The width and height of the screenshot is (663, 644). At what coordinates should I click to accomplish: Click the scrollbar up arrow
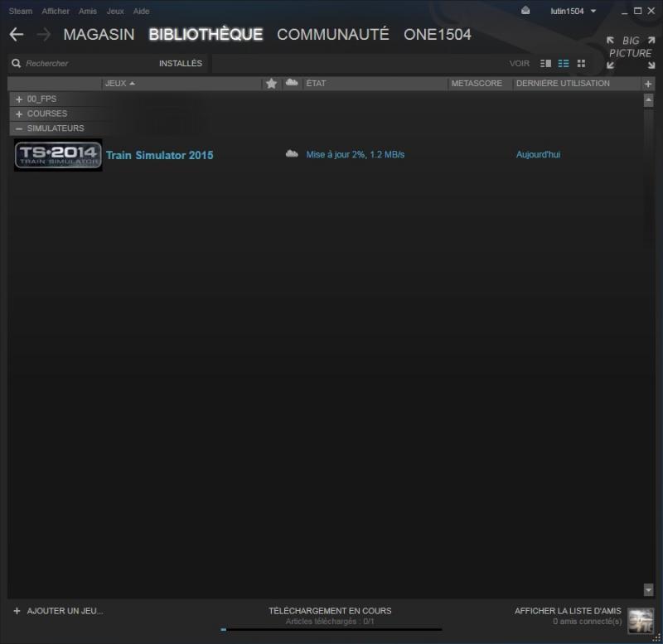coord(648,100)
